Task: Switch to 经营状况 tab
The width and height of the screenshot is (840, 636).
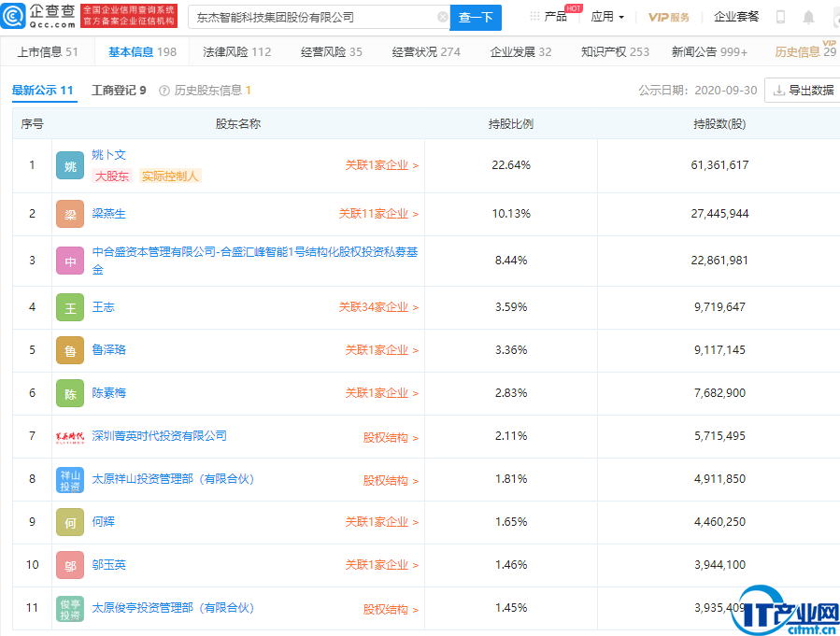Action: pyautogui.click(x=426, y=52)
